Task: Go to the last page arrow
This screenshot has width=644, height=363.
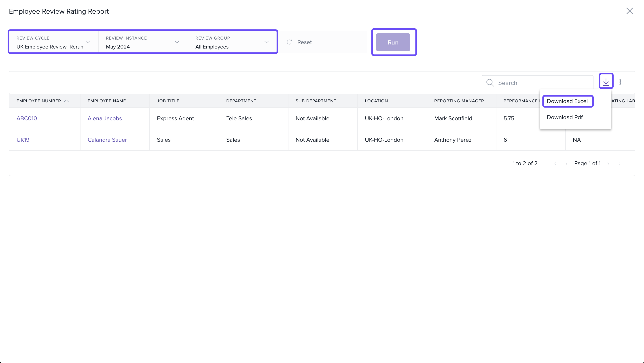Action: pos(620,164)
